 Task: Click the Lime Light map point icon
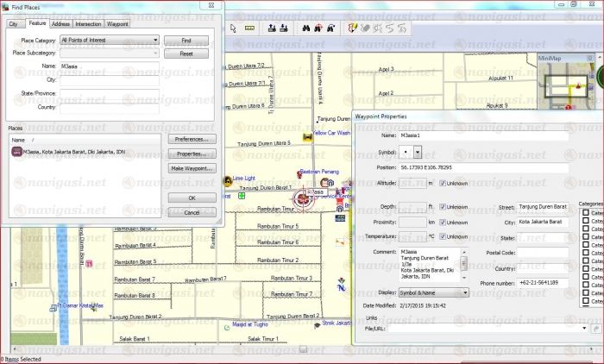coord(227,179)
